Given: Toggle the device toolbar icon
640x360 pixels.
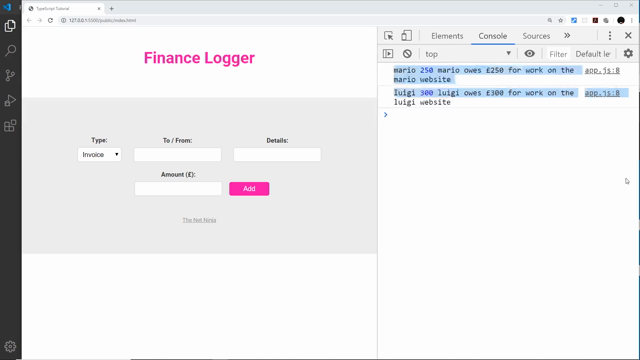Looking at the screenshot, I should point(406,36).
